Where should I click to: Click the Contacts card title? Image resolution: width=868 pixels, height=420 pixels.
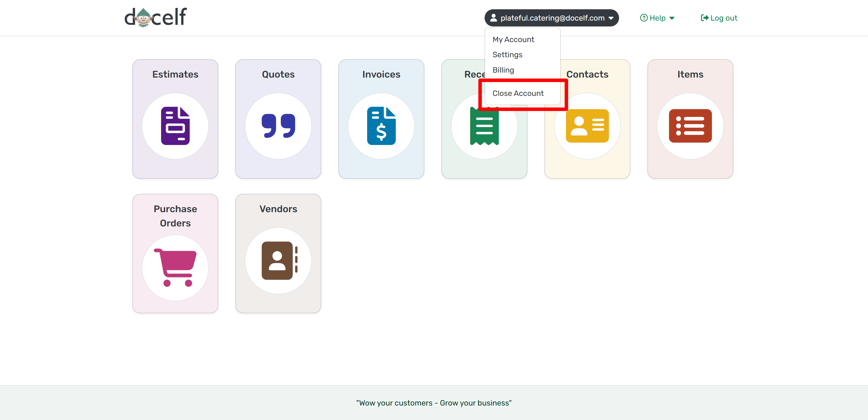pos(587,74)
